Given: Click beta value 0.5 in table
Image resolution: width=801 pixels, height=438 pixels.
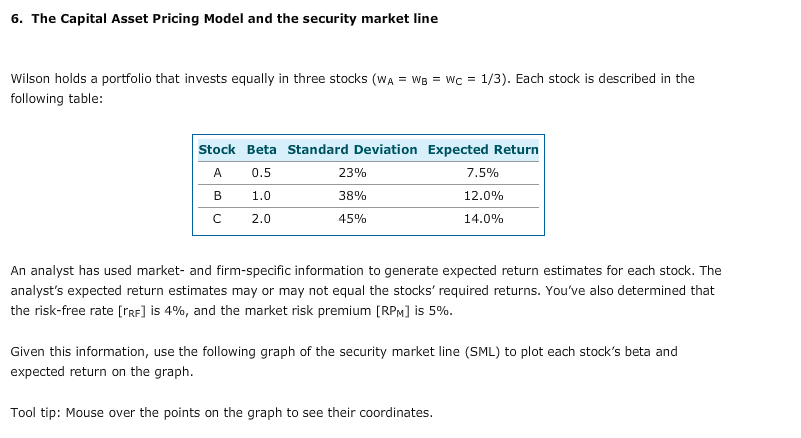Looking at the screenshot, I should point(261,173).
